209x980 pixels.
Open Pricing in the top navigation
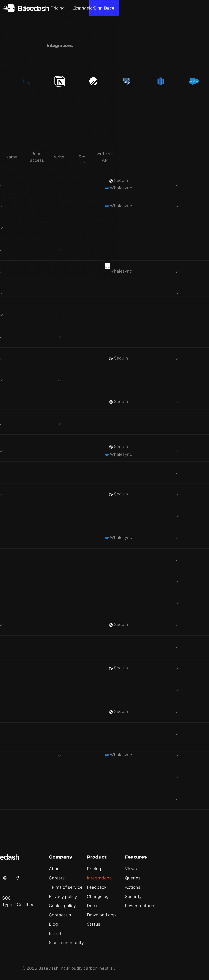coord(57,8)
